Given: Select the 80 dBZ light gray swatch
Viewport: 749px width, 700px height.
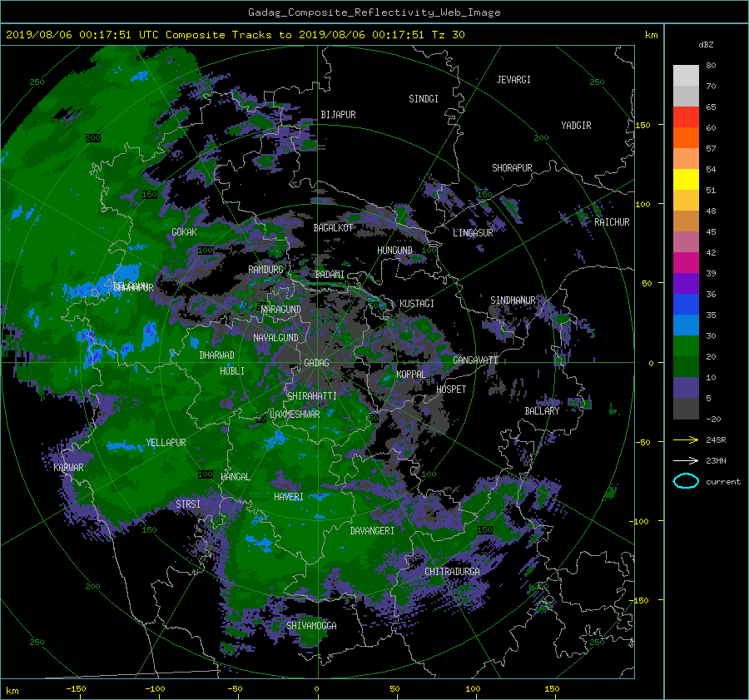Looking at the screenshot, I should 686,75.
